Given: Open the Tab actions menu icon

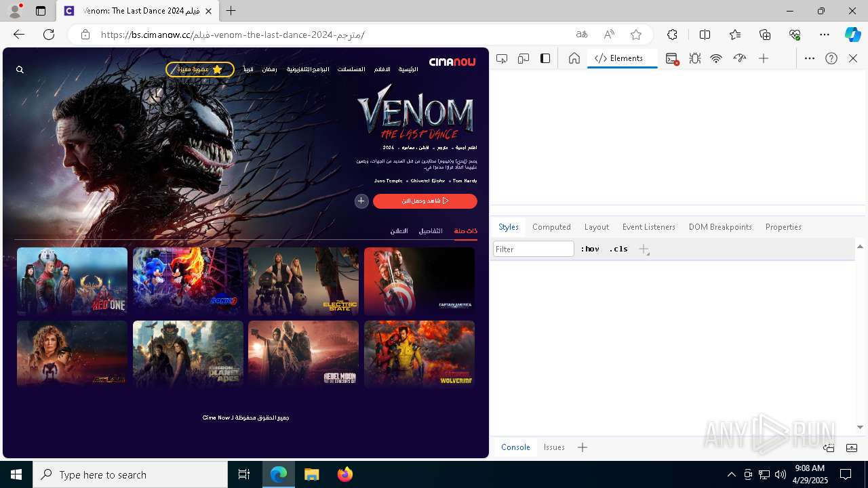Looking at the screenshot, I should click(x=40, y=11).
